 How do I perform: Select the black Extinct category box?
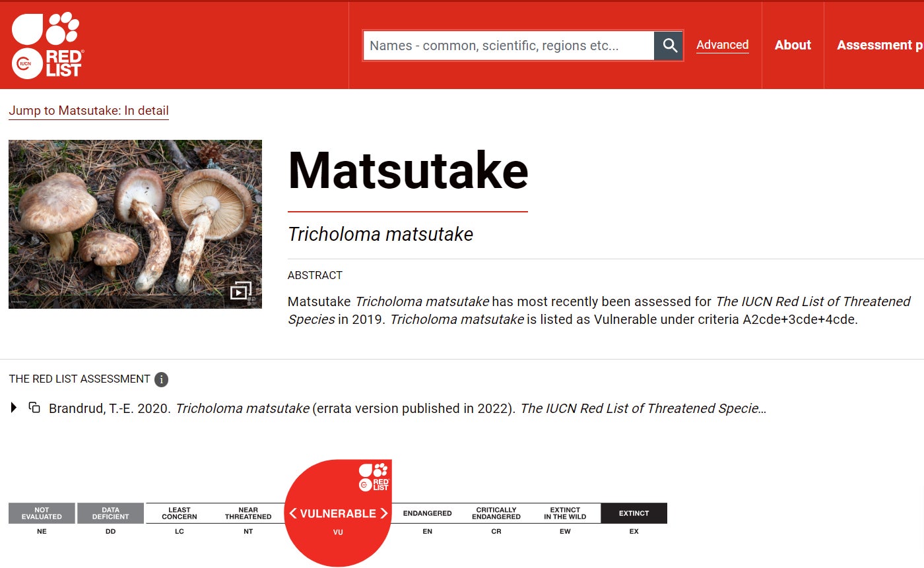tap(634, 513)
